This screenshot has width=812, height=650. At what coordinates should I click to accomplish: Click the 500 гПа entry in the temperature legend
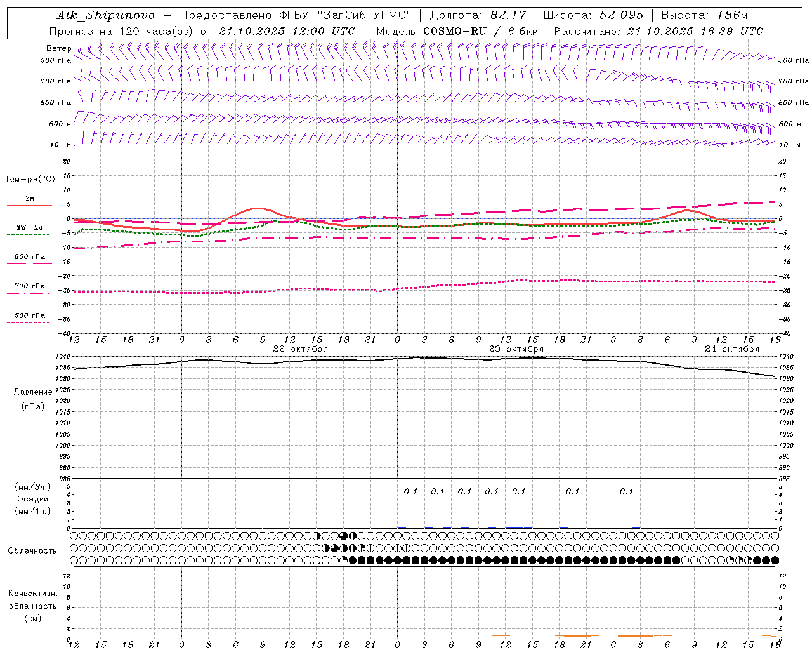click(30, 315)
